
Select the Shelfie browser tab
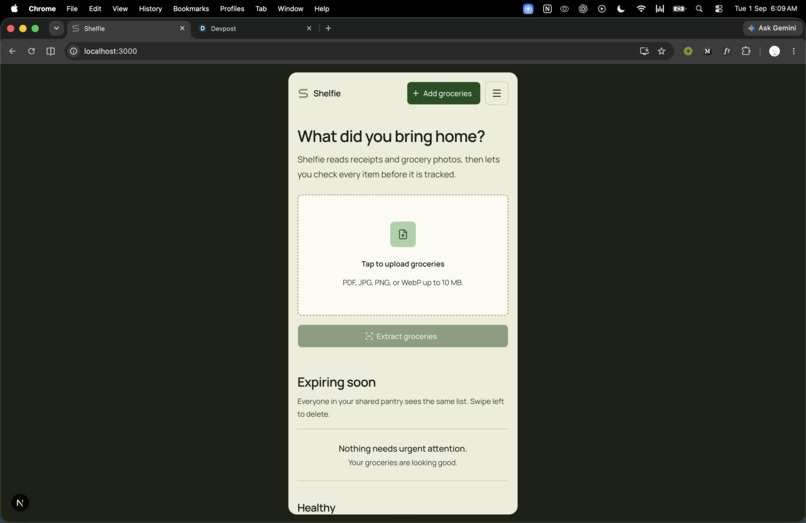click(x=129, y=28)
